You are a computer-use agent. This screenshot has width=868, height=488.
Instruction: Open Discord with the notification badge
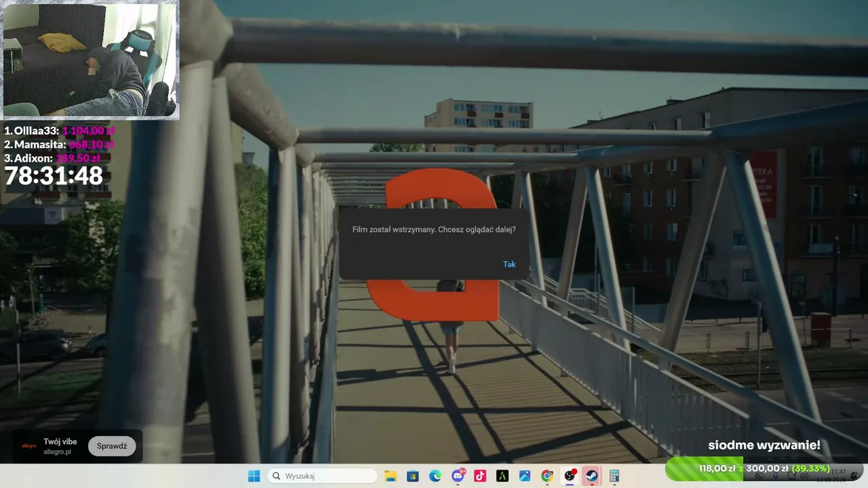(458, 476)
